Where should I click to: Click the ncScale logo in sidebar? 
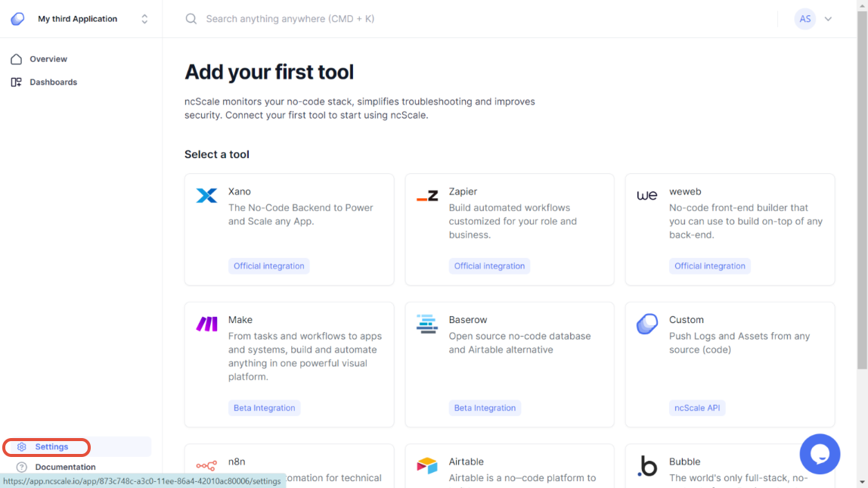(17, 19)
